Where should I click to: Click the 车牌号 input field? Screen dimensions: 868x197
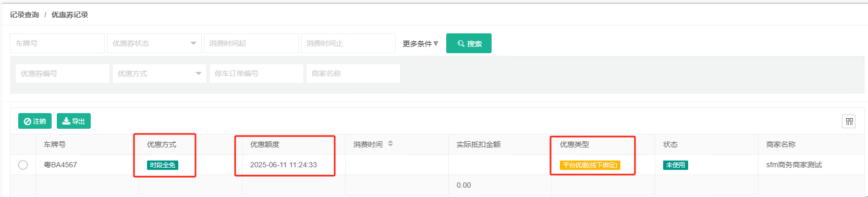[57, 43]
